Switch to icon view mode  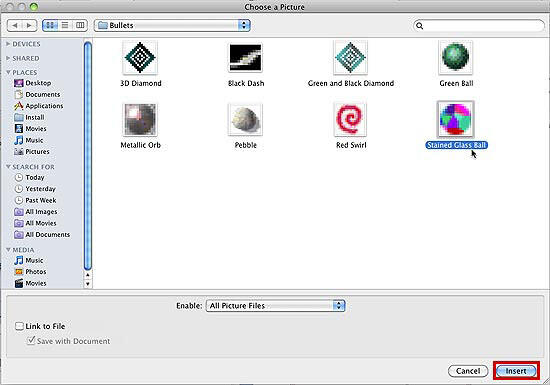point(50,25)
